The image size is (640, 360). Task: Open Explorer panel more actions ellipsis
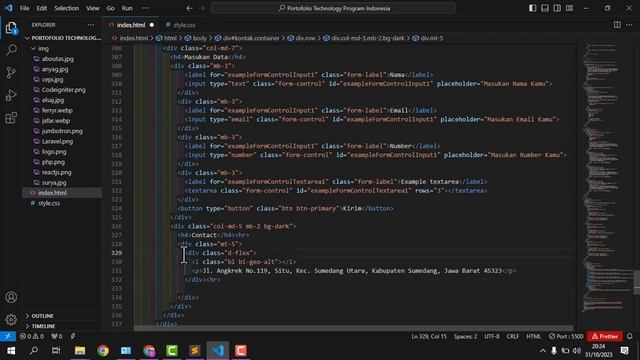[91, 25]
